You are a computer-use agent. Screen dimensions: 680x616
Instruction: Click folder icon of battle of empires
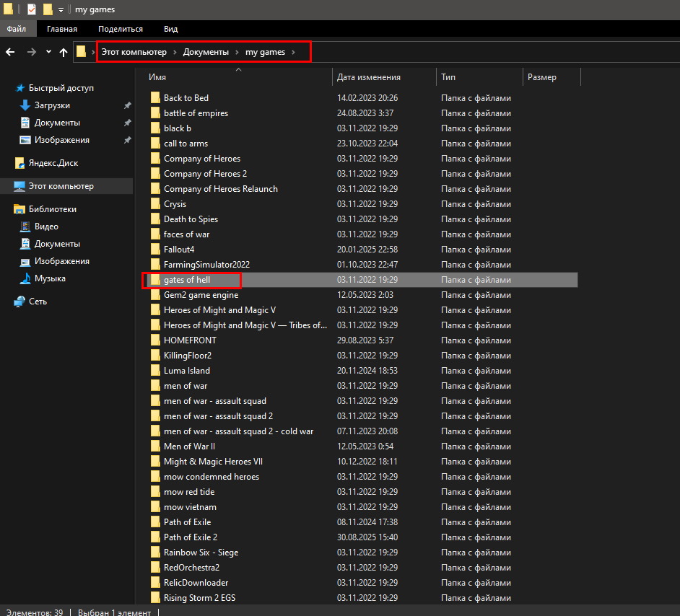coord(155,113)
